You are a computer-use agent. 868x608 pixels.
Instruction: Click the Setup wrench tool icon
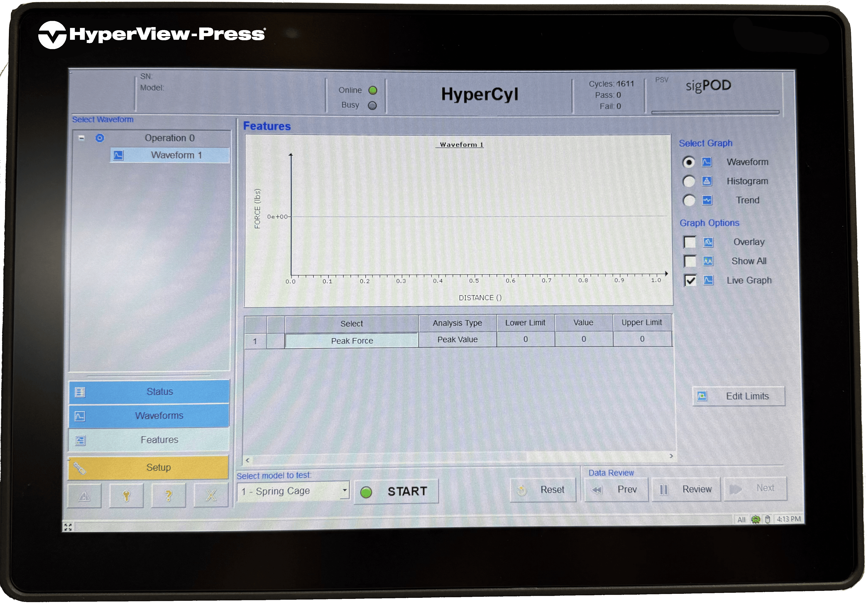pos(80,469)
